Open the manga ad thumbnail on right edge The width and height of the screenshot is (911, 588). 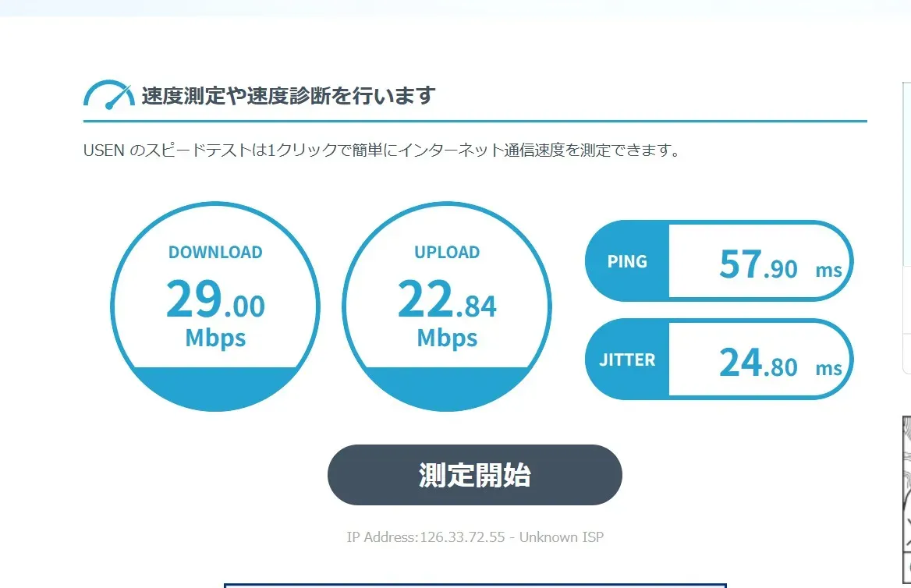coord(906,500)
